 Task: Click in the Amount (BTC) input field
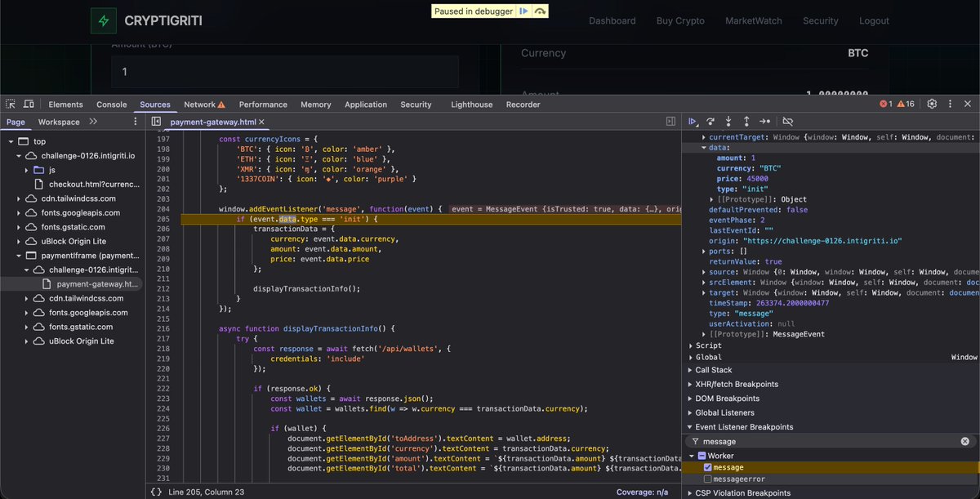(285, 72)
